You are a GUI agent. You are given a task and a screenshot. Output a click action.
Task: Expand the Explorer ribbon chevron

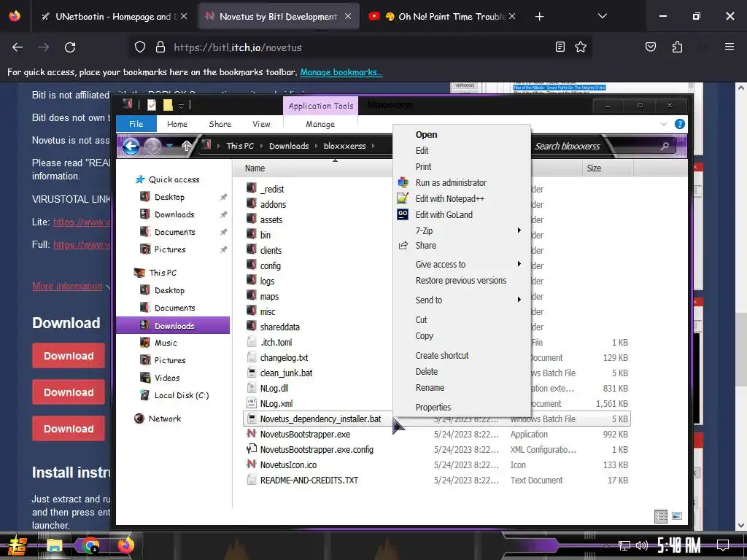point(664,124)
